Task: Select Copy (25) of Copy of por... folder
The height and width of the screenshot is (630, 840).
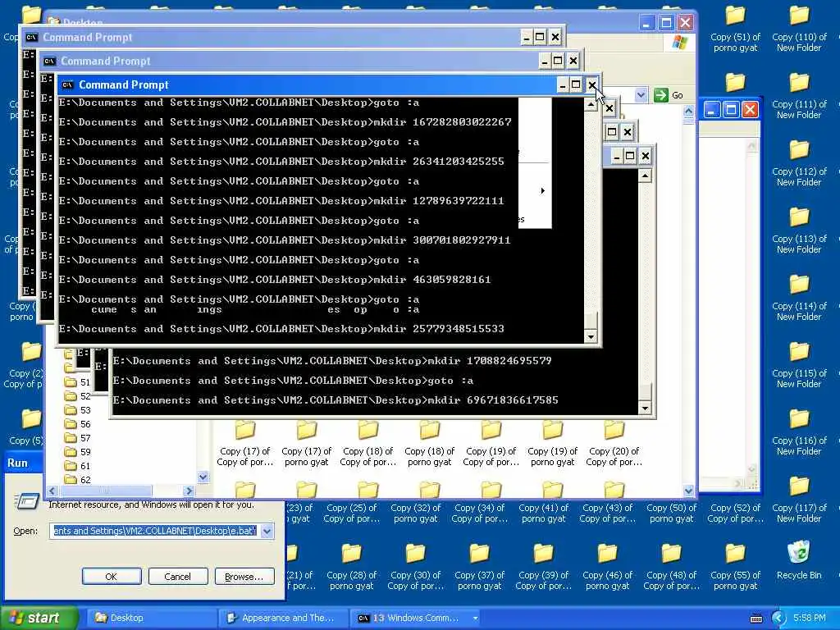Action: click(351, 513)
